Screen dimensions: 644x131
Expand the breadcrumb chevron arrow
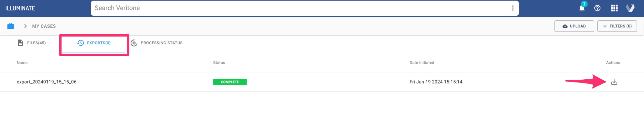tap(25, 26)
